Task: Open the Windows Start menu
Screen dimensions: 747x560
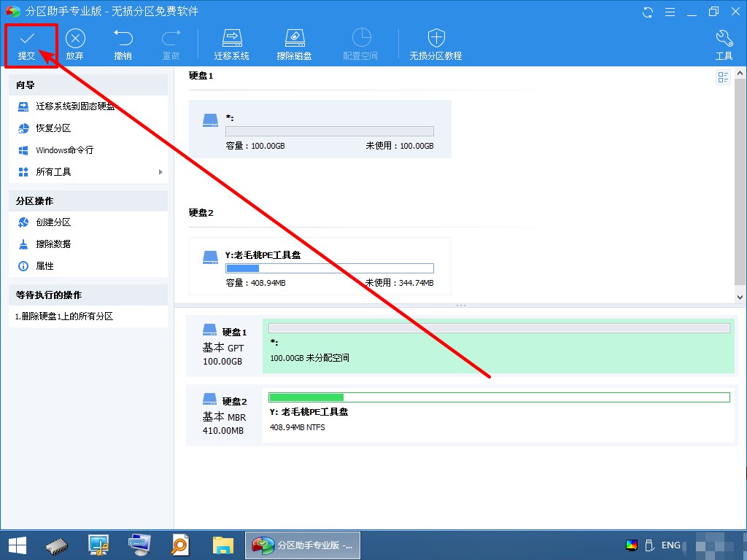Action: (x=18, y=545)
